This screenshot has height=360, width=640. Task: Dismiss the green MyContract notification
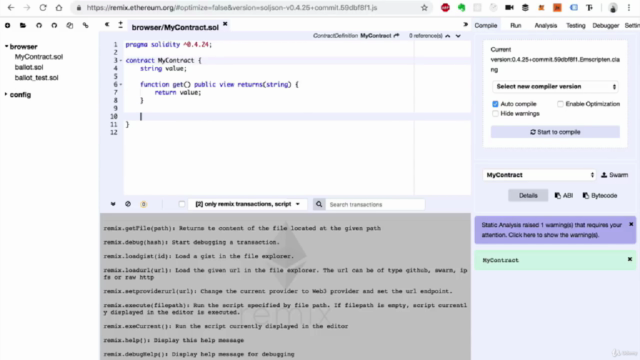tap(630, 259)
